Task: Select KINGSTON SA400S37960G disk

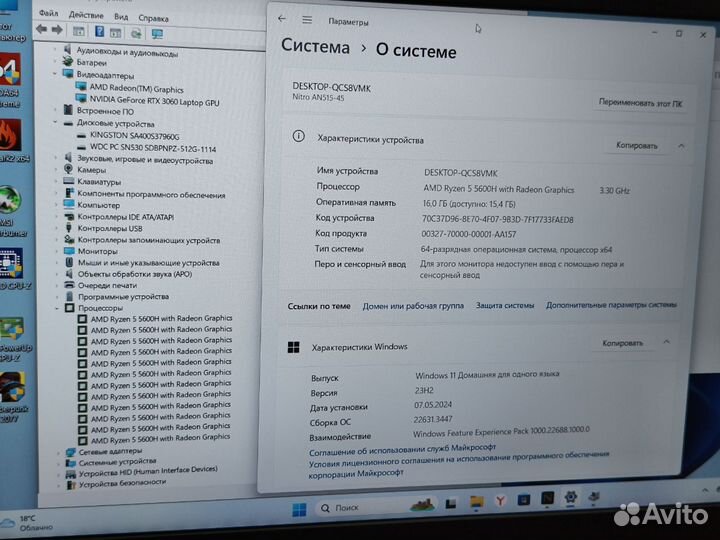Action: (x=135, y=136)
